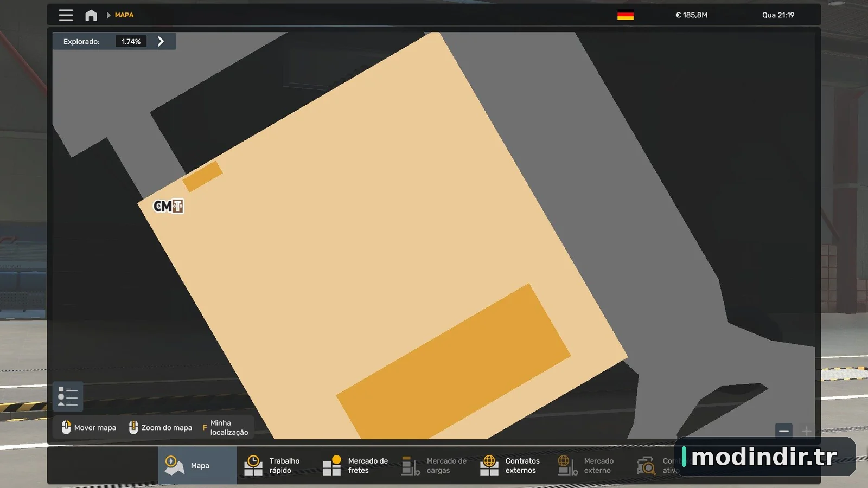868x488 pixels.
Task: Open the map legend list button
Action: (68, 396)
